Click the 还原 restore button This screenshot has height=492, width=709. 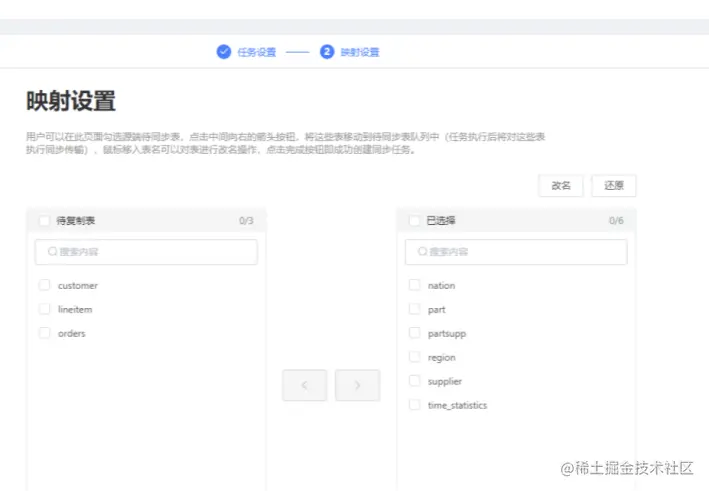pos(614,186)
